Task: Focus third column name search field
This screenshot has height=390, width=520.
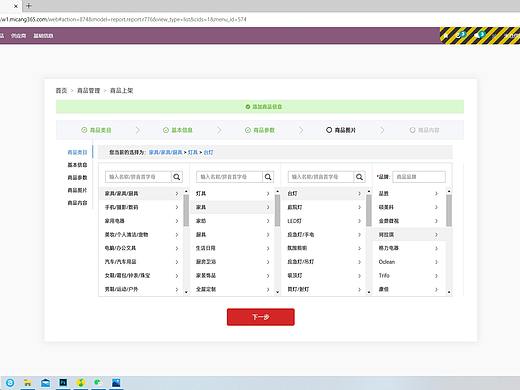Action: coord(321,177)
